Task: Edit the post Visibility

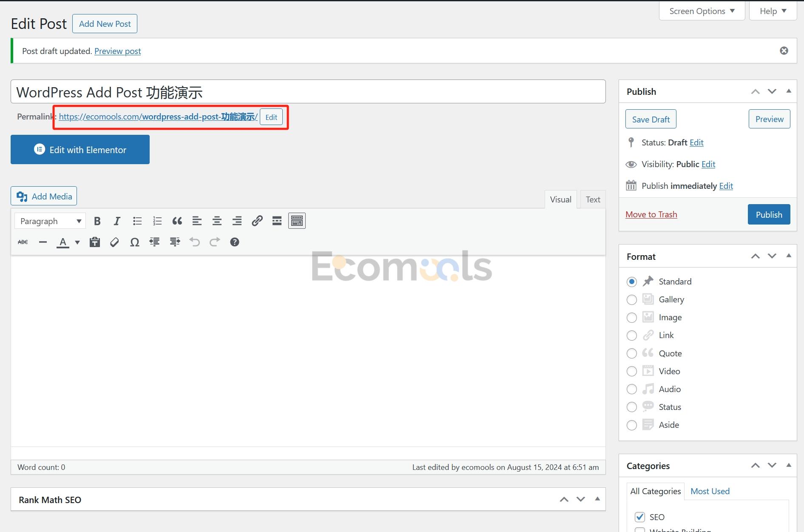Action: tap(708, 165)
